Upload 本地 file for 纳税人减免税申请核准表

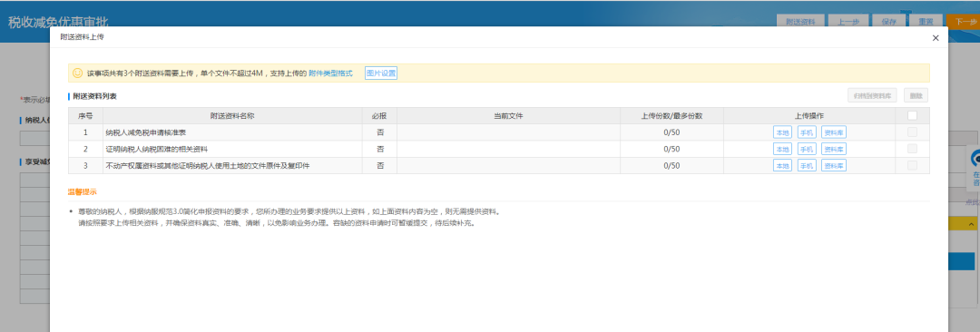[x=782, y=132]
